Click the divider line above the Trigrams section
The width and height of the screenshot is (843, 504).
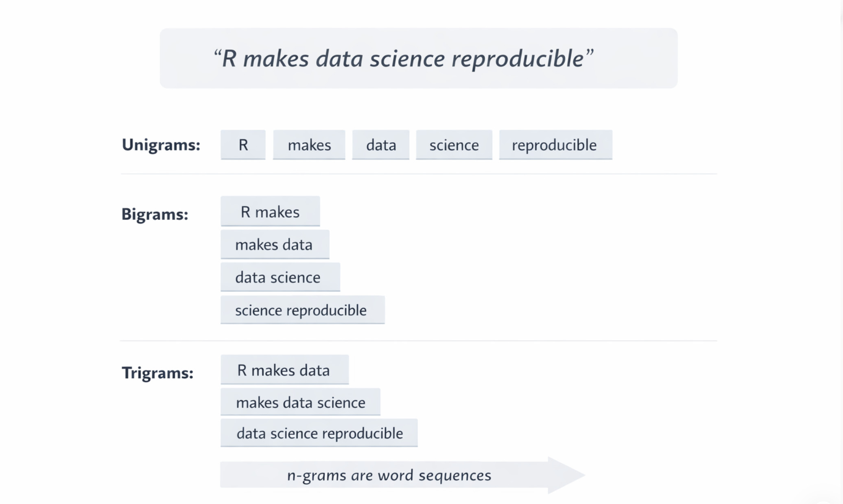[x=418, y=341]
